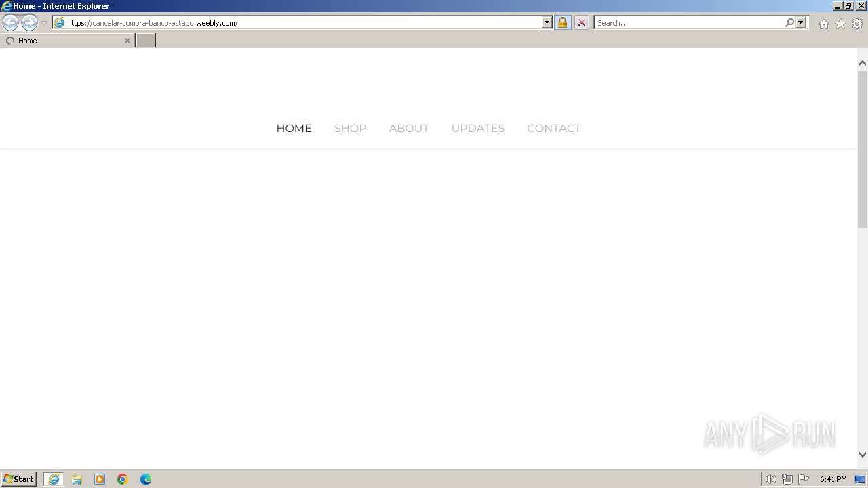Open a new tab button

point(145,41)
